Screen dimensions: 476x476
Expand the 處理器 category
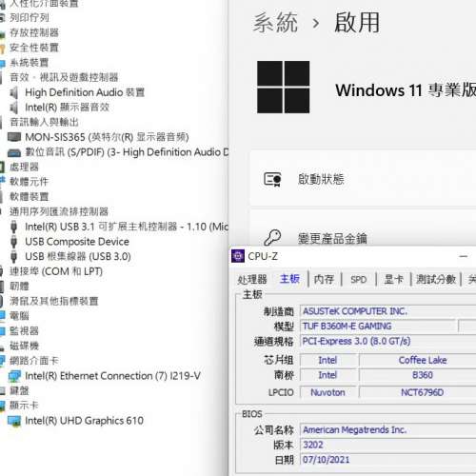tap(24, 167)
